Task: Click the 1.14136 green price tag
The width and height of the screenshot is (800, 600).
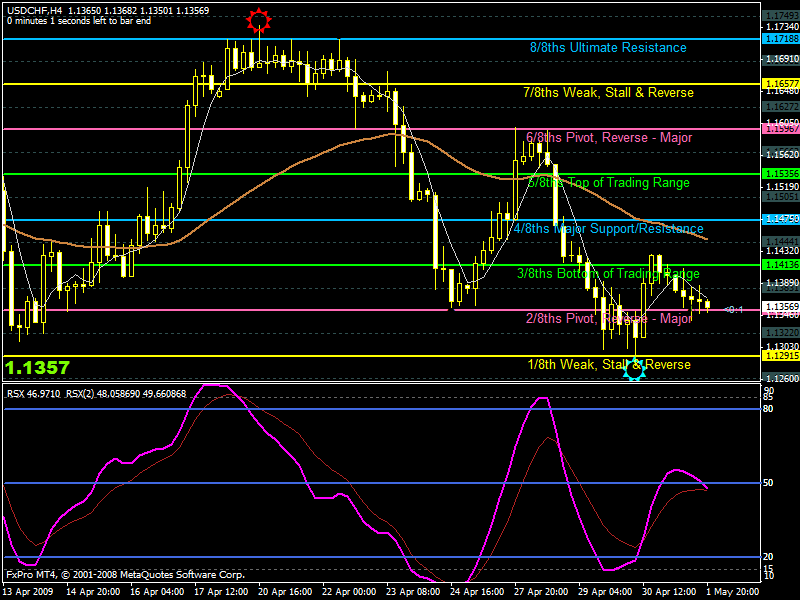Action: pos(781,264)
